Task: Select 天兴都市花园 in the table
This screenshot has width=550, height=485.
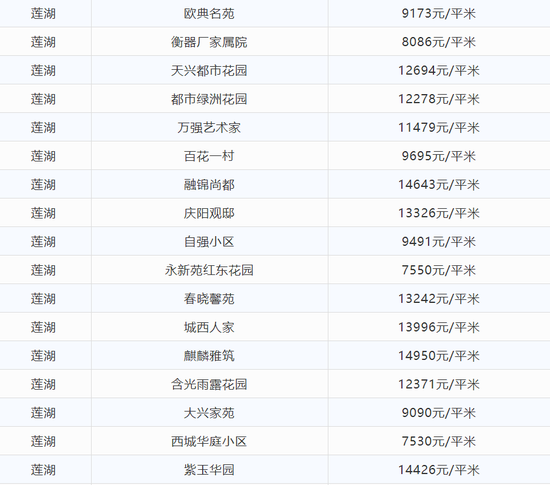Action: [209, 71]
